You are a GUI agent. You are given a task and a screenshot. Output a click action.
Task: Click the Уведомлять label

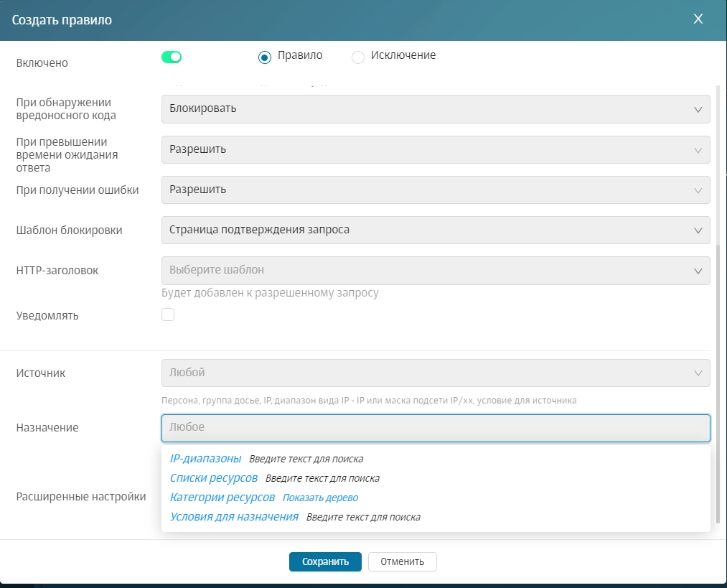47,316
